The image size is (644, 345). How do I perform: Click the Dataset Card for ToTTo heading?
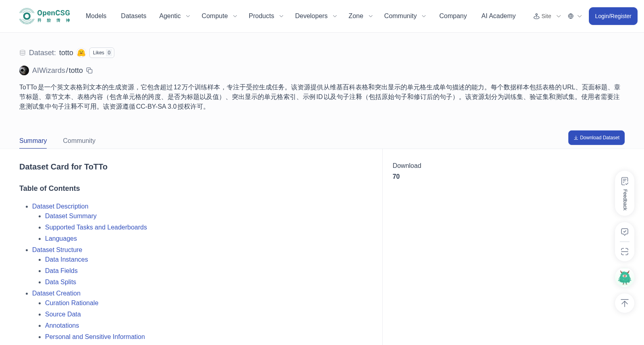click(63, 167)
